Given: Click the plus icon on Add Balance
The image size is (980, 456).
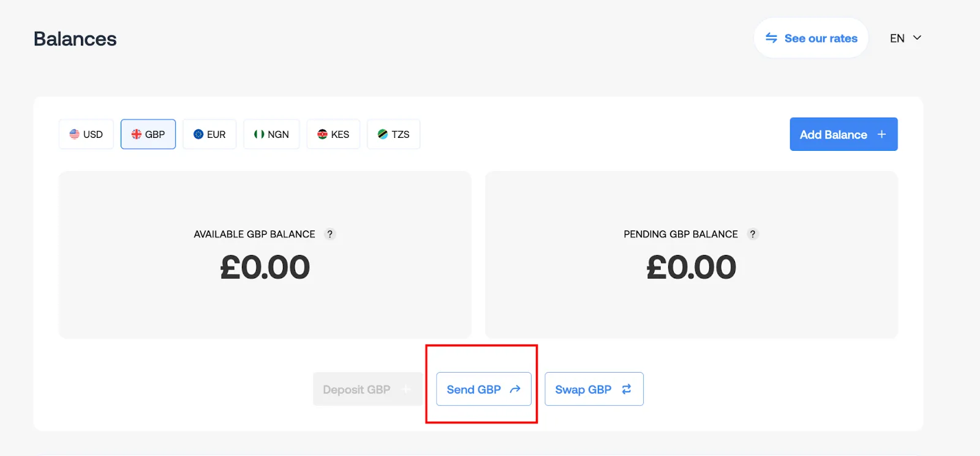Looking at the screenshot, I should tap(882, 134).
